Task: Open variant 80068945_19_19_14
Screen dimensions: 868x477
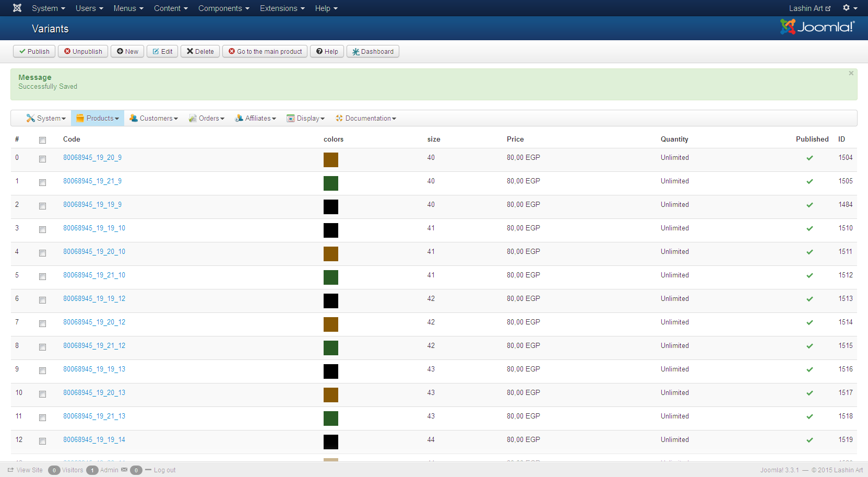Action: (94, 439)
